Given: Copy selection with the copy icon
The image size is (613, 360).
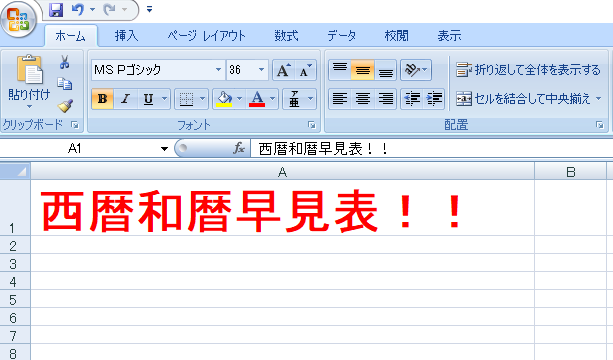Looking at the screenshot, I should coord(65,84).
